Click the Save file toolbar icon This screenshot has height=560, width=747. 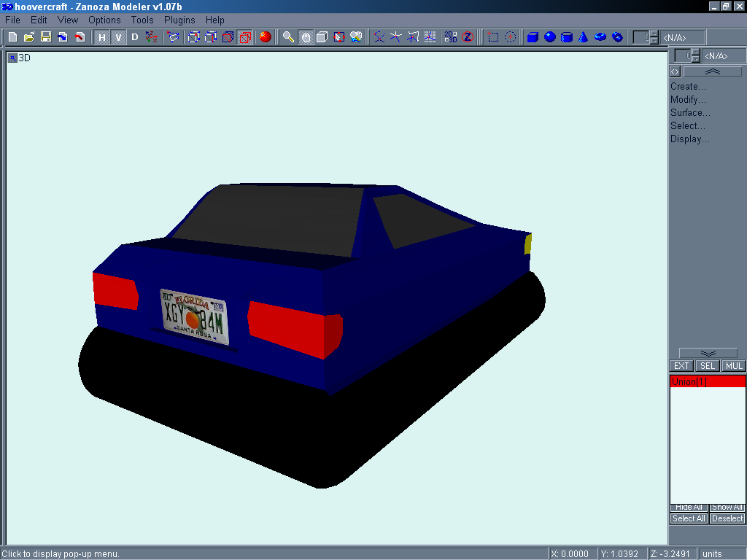tap(45, 36)
